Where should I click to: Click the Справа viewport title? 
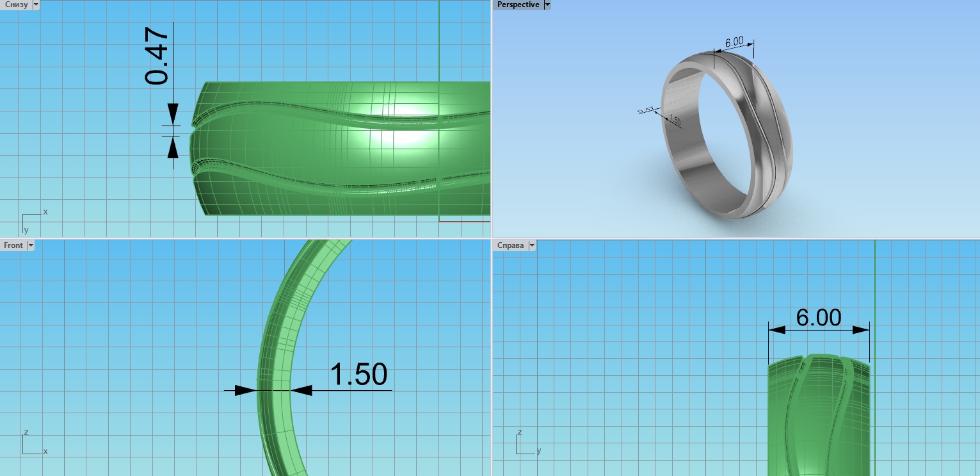510,245
